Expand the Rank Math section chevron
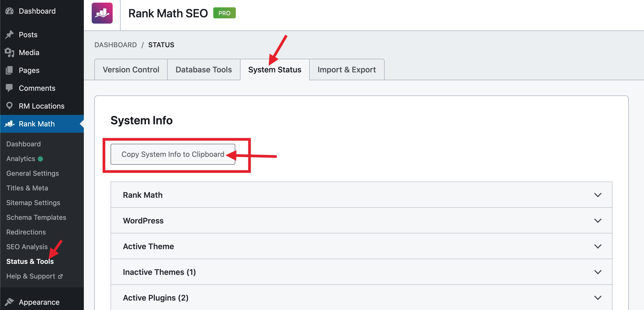Screen dimensions: 644x310 coord(598,195)
